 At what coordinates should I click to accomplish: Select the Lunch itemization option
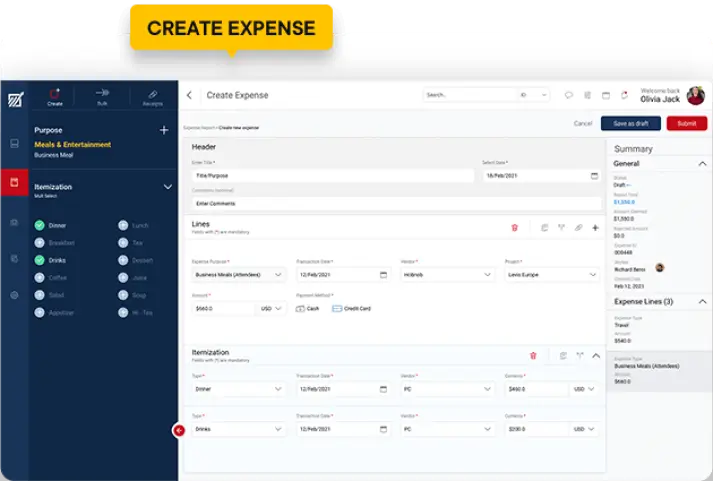point(123,225)
